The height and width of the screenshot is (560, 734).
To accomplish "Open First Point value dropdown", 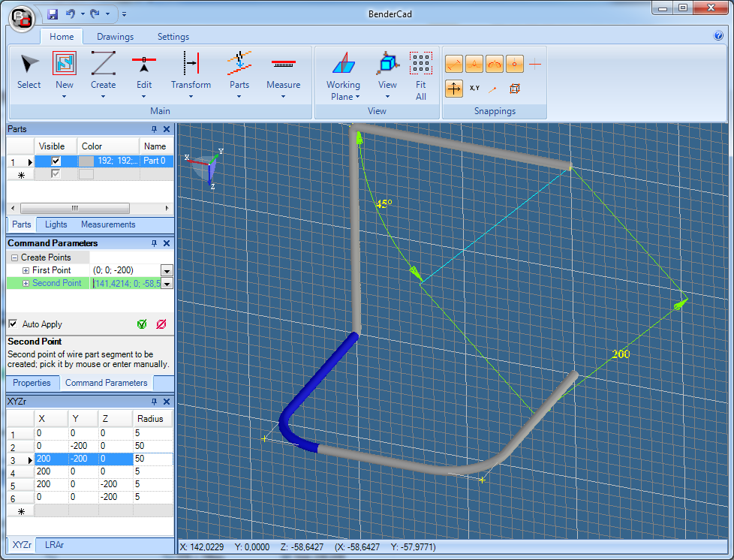I will tap(167, 271).
